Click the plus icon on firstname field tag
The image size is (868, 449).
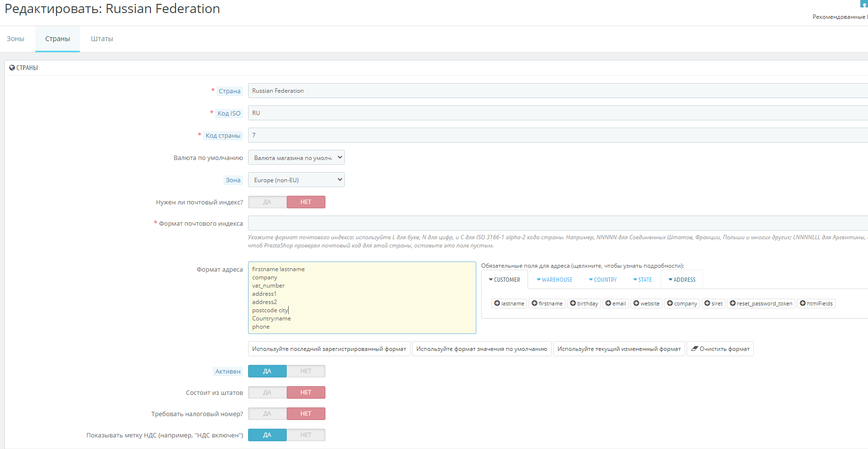pyautogui.click(x=534, y=304)
